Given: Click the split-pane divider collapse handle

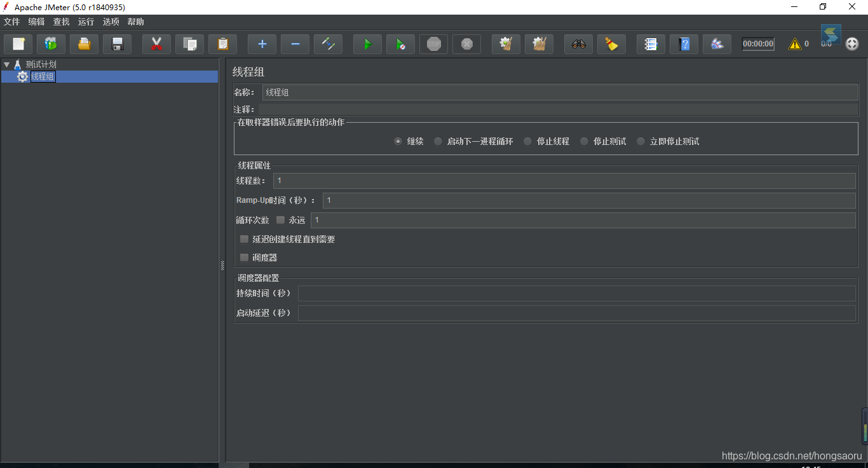Looking at the screenshot, I should coord(222,265).
